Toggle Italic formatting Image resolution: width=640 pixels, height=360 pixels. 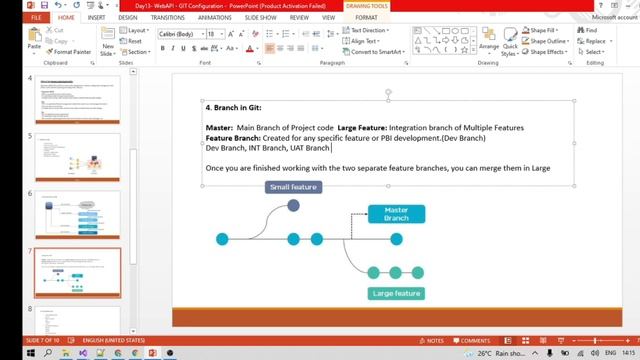pos(173,49)
